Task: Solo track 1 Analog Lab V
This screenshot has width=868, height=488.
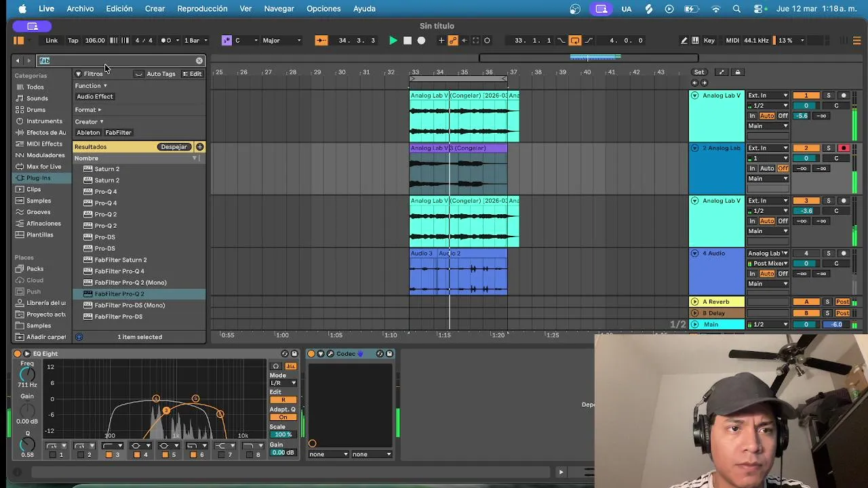Action: tap(828, 96)
